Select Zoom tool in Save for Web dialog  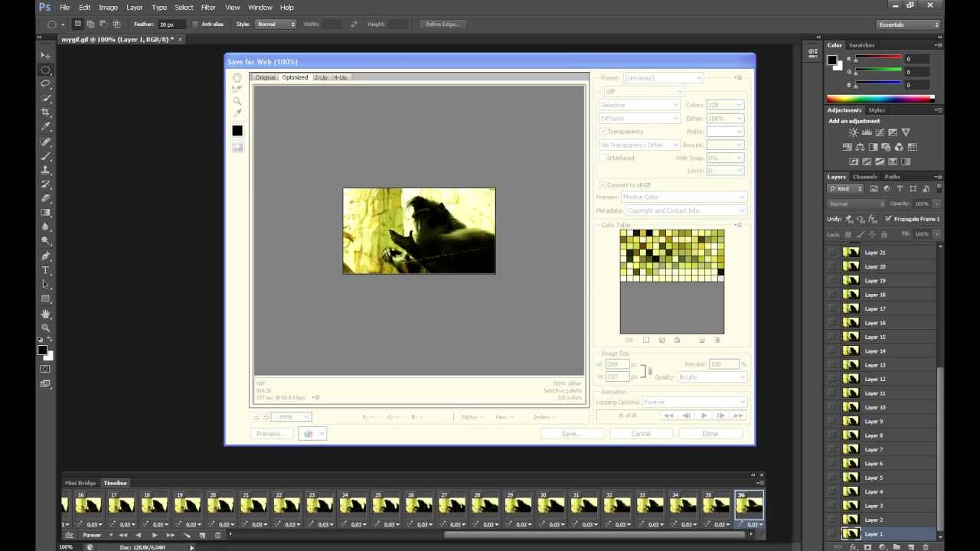pyautogui.click(x=237, y=101)
